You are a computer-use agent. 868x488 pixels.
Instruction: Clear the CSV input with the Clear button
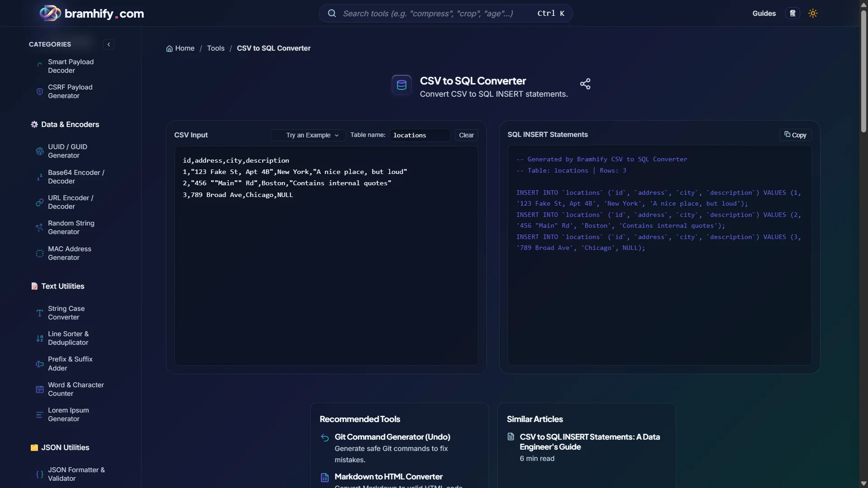click(x=466, y=135)
